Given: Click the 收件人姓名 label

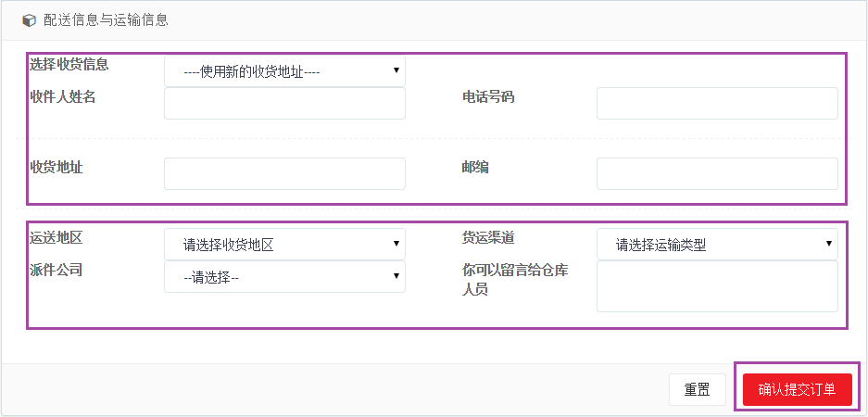Looking at the screenshot, I should coord(63,97).
